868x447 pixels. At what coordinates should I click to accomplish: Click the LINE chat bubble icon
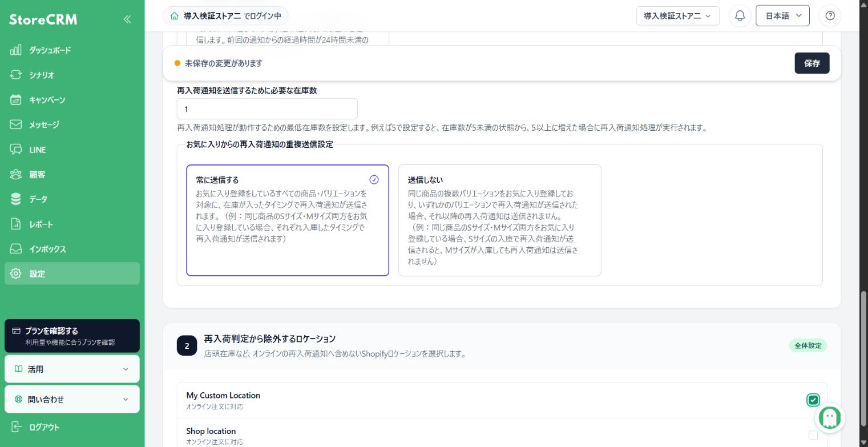(16, 150)
